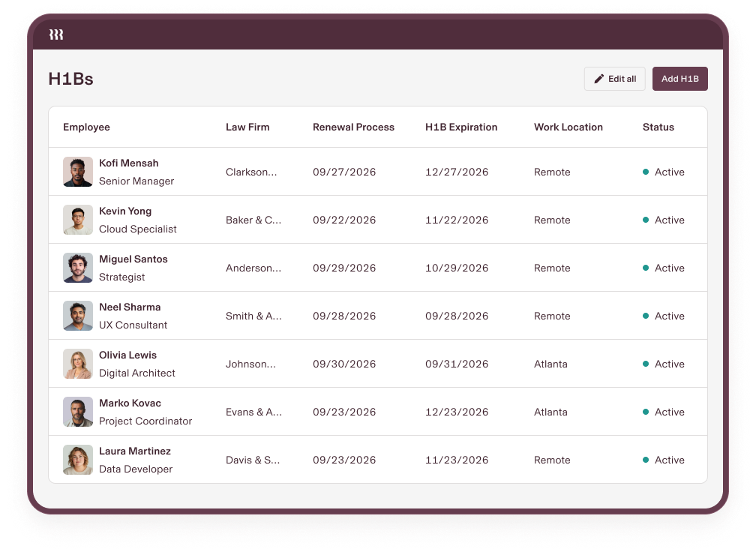756x555 pixels.
Task: Click the Digital Architect job title
Action: [x=137, y=373]
